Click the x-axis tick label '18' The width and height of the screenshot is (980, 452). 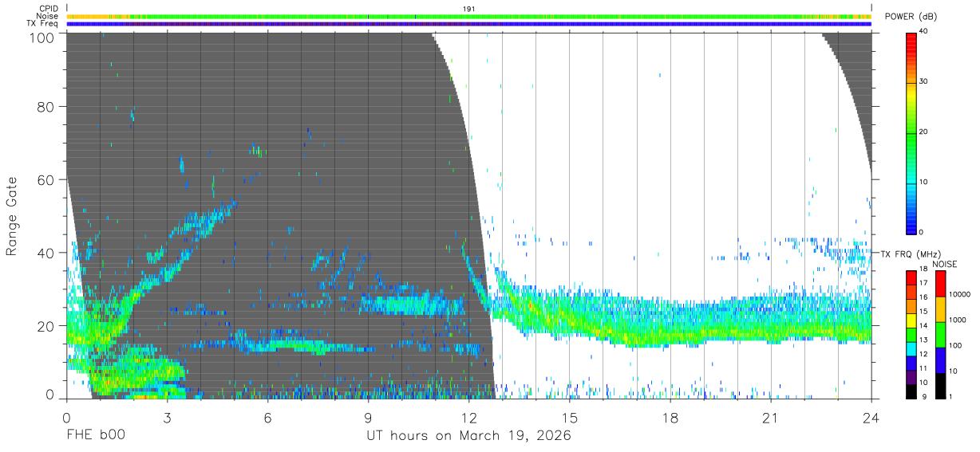pos(670,418)
